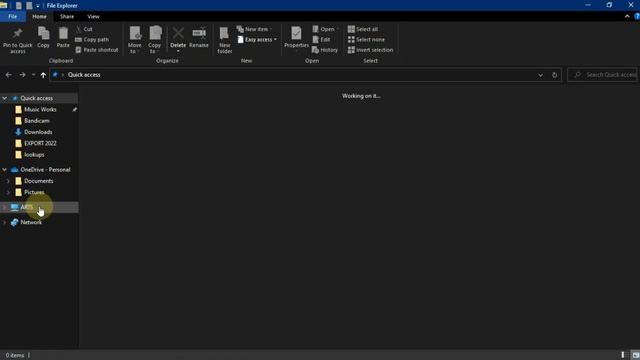Expand the Network tree node
This screenshot has width=640, height=360.
point(4,222)
